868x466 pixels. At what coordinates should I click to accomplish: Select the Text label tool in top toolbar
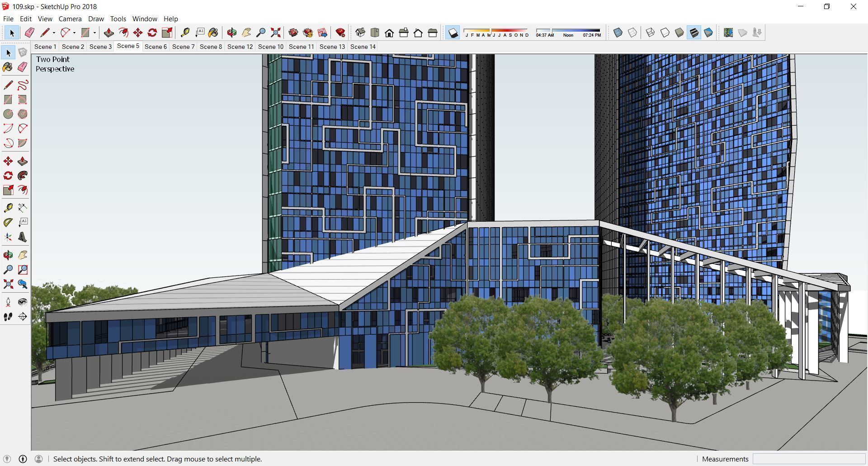click(199, 33)
